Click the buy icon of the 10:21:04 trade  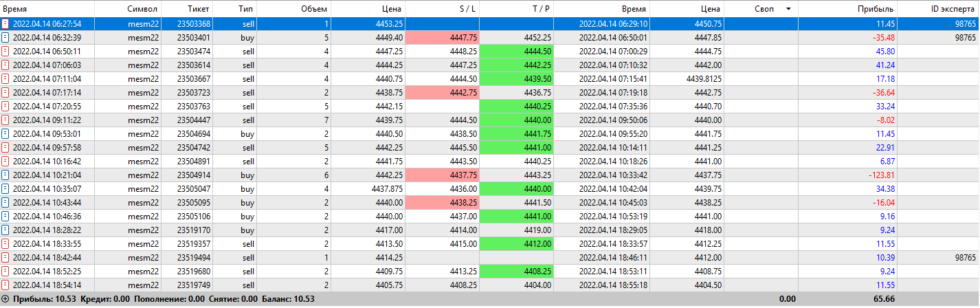click(5, 175)
